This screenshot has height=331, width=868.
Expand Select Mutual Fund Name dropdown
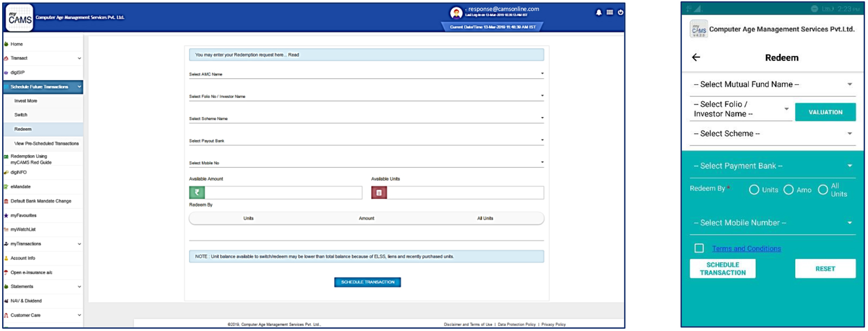(773, 85)
